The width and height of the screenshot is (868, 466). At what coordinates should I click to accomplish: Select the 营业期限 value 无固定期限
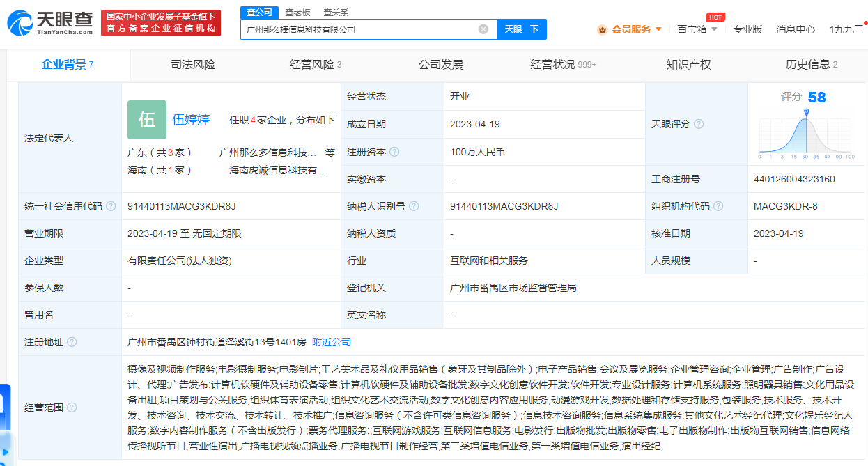[217, 233]
